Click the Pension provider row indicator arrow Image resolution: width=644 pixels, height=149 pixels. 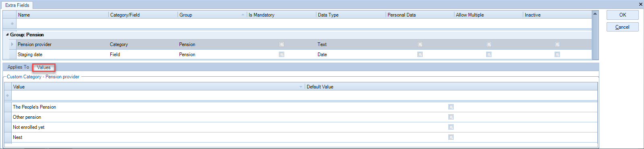[x=12, y=44]
